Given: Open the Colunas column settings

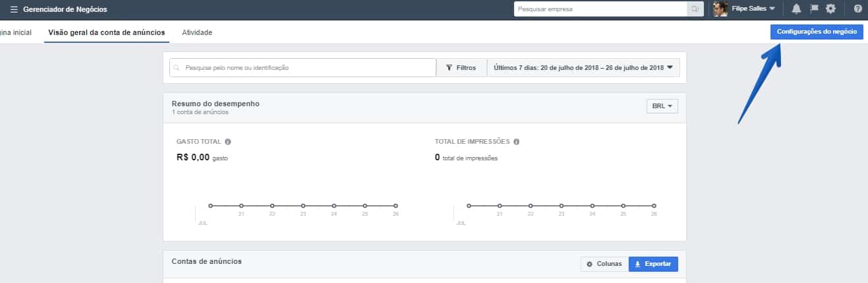Looking at the screenshot, I should [x=604, y=264].
